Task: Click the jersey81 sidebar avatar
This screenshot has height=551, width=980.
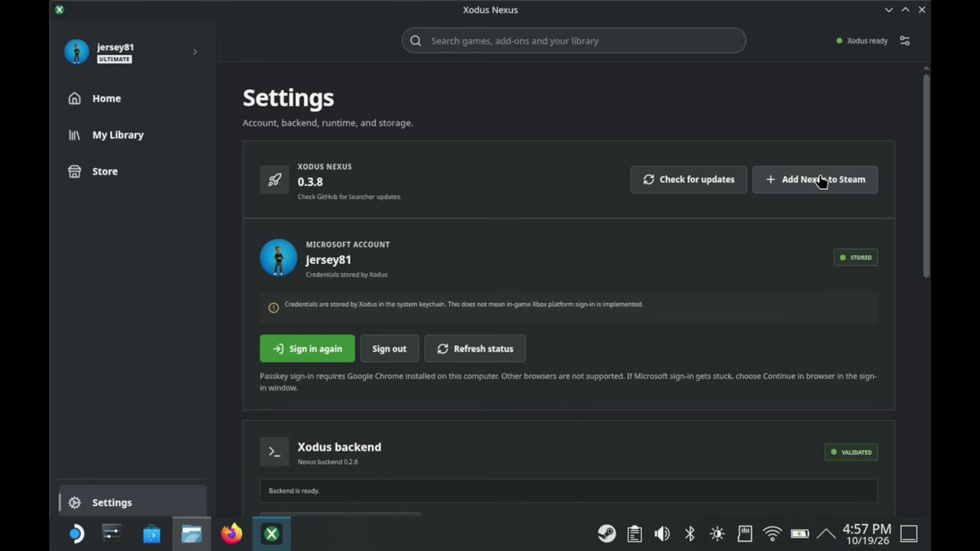Action: point(77,52)
